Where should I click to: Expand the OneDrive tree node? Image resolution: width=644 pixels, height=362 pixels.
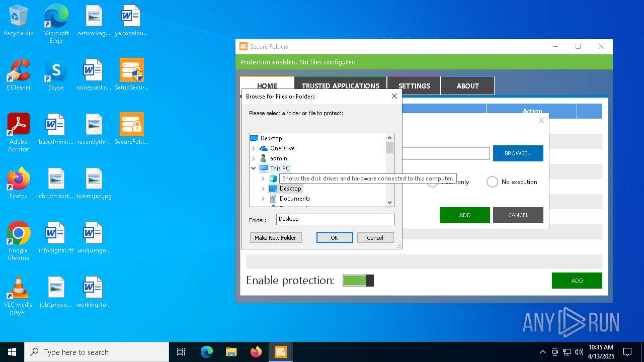click(254, 148)
